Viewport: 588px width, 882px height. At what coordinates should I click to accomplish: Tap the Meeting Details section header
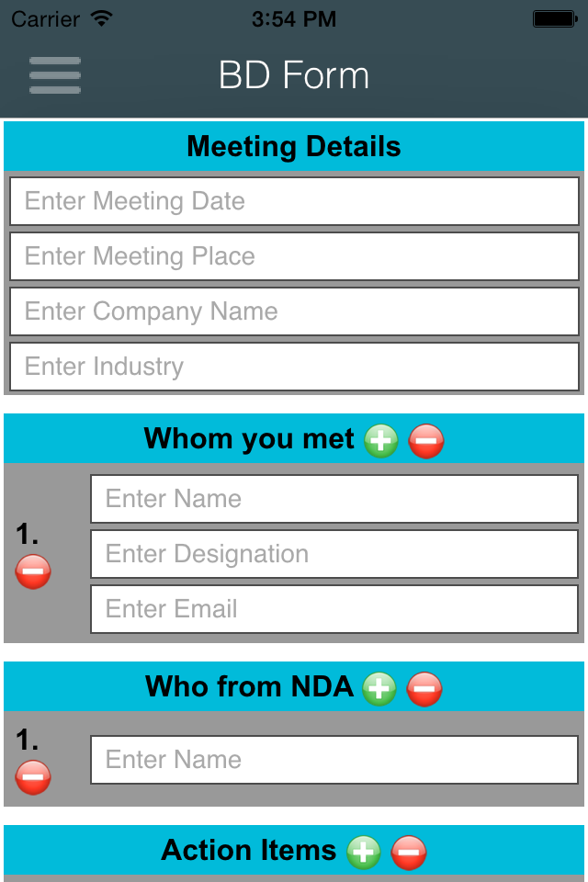click(x=294, y=147)
